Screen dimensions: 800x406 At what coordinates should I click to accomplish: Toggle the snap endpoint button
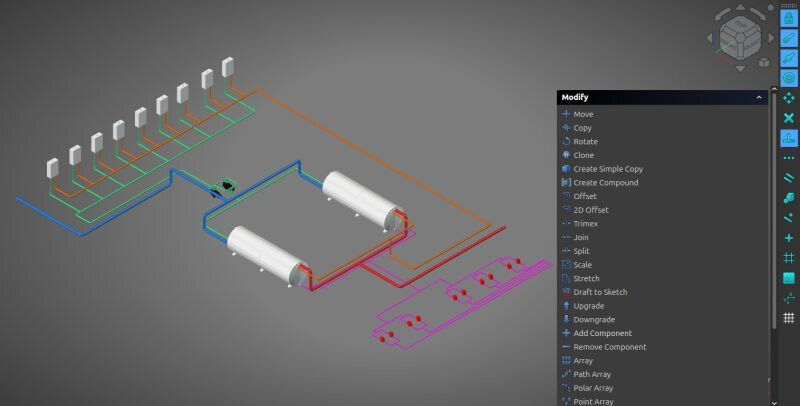pos(788,38)
